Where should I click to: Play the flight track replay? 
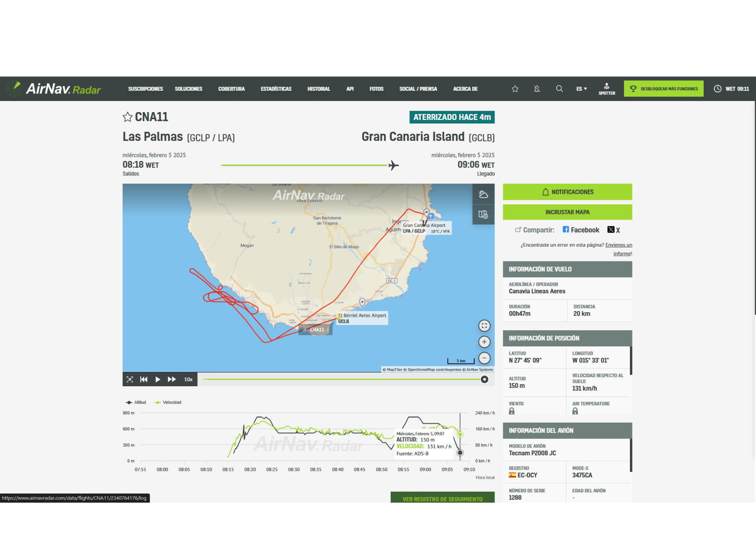click(x=158, y=380)
